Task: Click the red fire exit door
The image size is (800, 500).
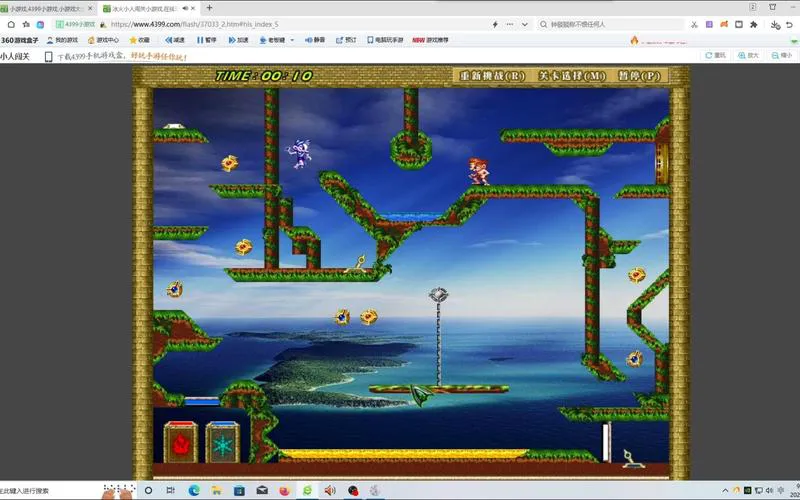Action: click(181, 442)
